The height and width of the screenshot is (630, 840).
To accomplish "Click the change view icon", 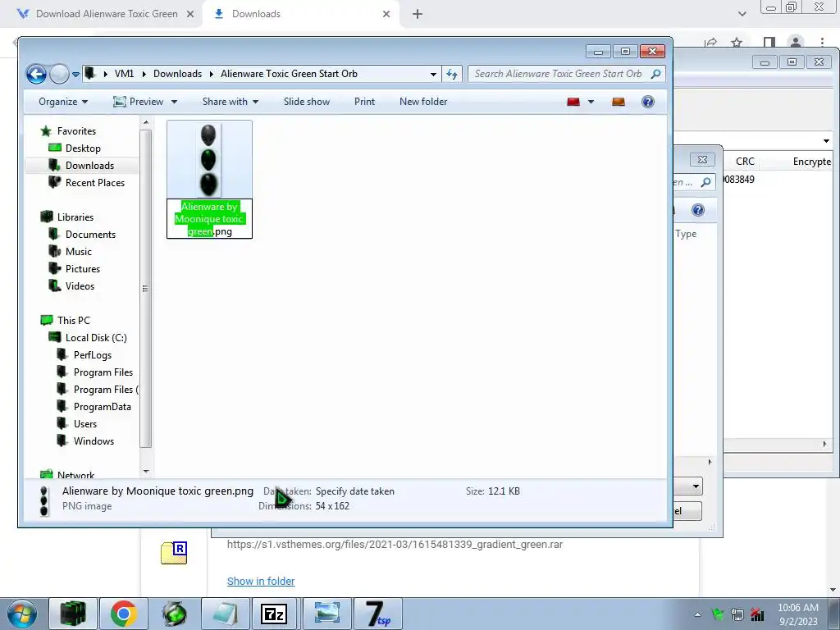I will tap(573, 102).
